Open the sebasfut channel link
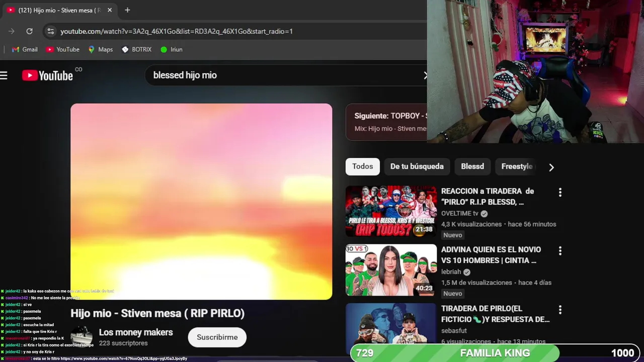 click(454, 330)
